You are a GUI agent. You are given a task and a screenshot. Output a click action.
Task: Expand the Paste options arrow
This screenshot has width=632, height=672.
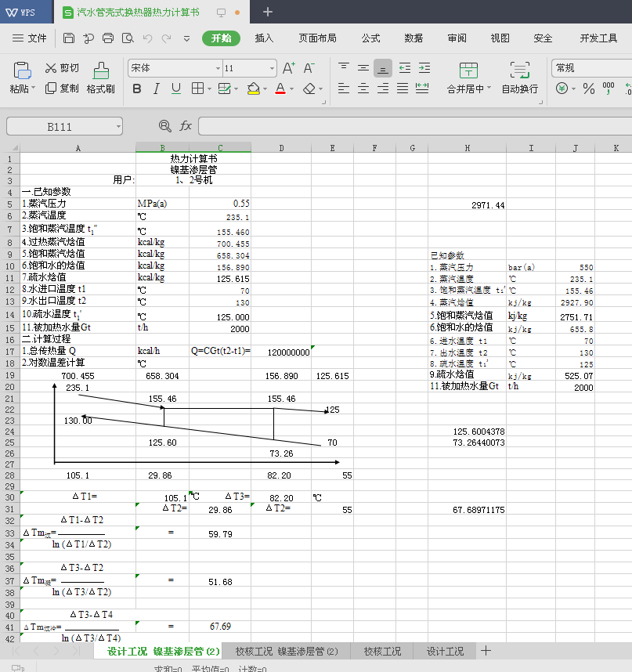point(33,89)
